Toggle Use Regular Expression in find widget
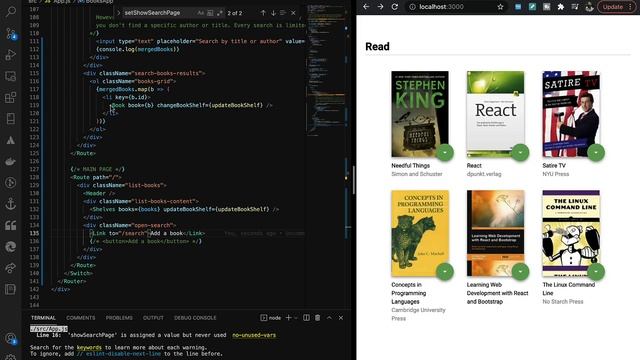 click(220, 13)
